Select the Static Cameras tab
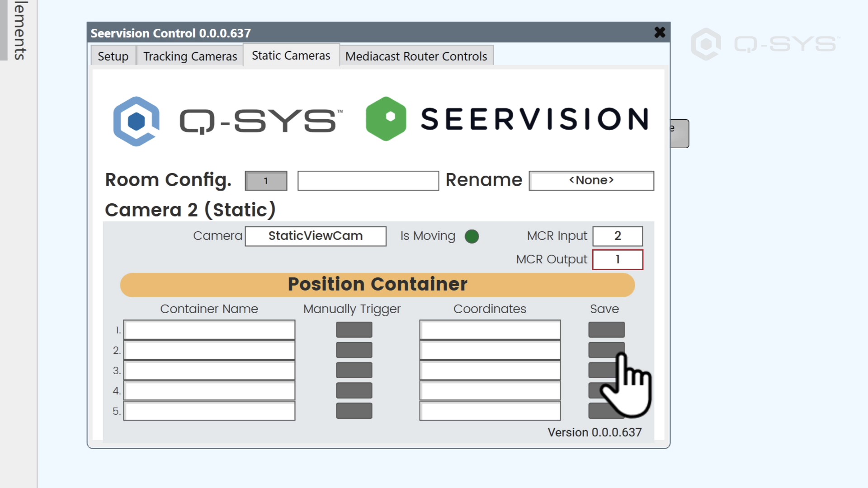The height and width of the screenshot is (488, 868). (291, 55)
